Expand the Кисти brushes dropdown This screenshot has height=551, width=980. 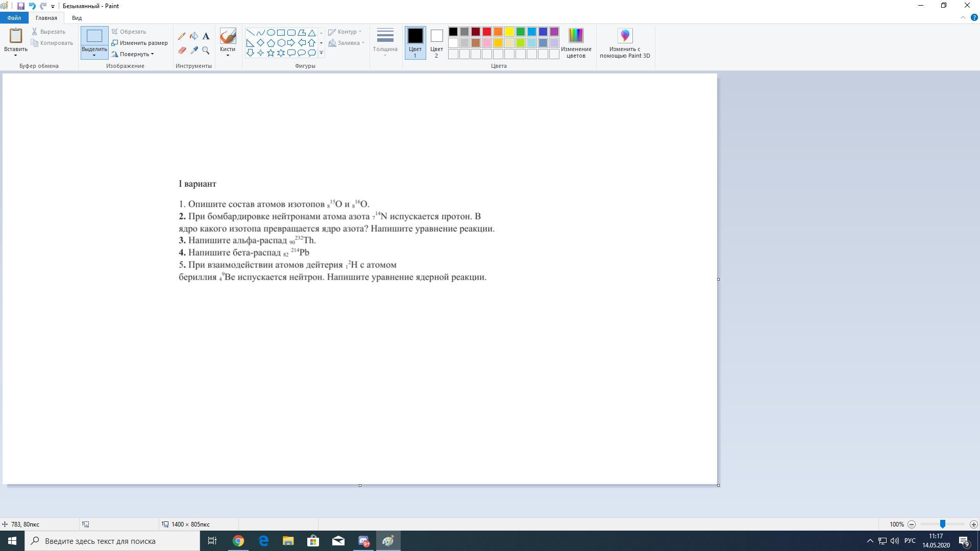(x=228, y=55)
